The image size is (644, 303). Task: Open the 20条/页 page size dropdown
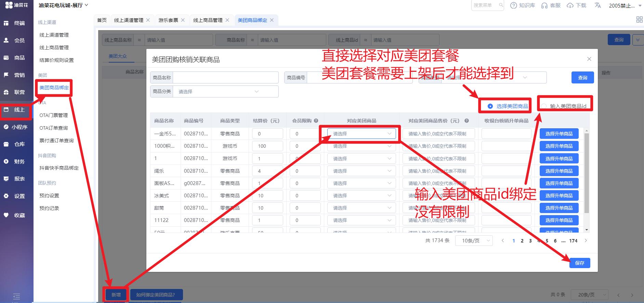click(590, 294)
